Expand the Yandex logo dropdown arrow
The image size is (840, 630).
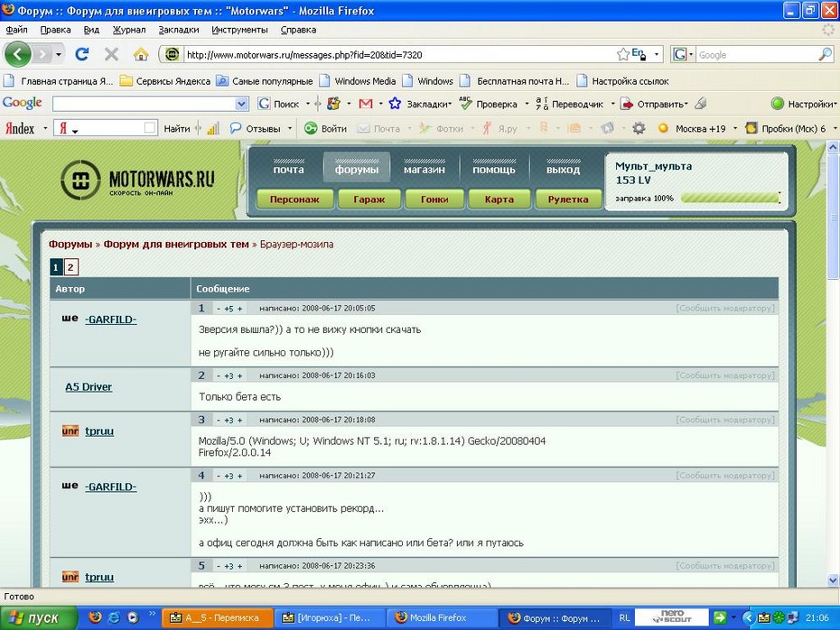(x=45, y=128)
